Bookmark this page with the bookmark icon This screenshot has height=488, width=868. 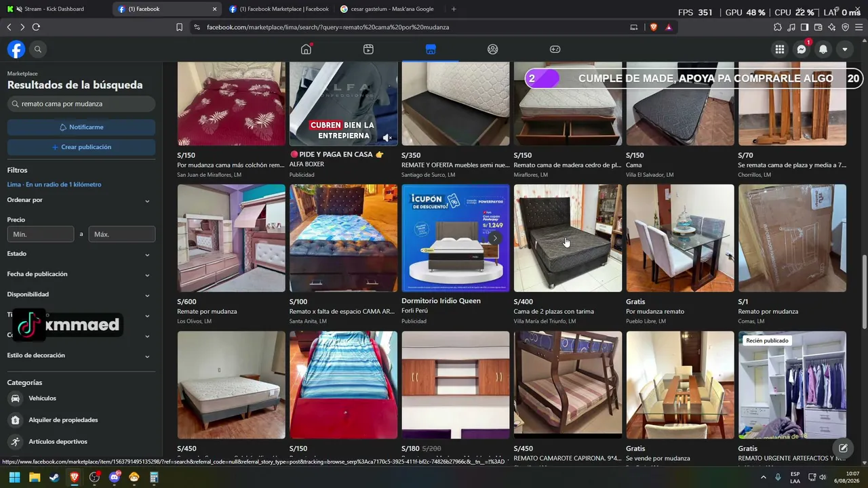pos(179,27)
